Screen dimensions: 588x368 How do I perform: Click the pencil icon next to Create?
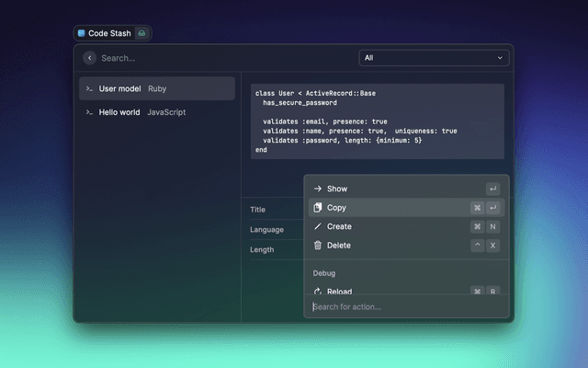click(x=318, y=226)
